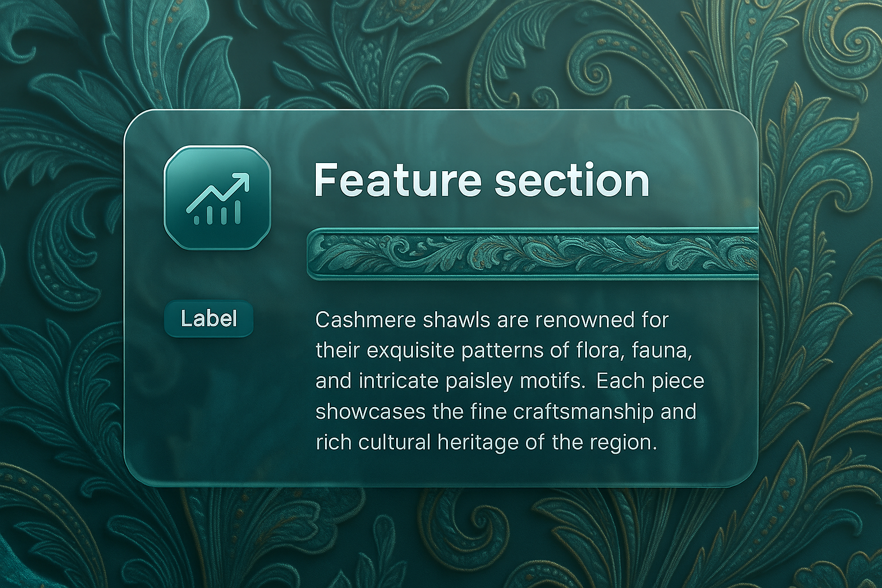882x588 pixels.
Task: Click the ornamental floral divider bar
Action: pyautogui.click(x=533, y=254)
